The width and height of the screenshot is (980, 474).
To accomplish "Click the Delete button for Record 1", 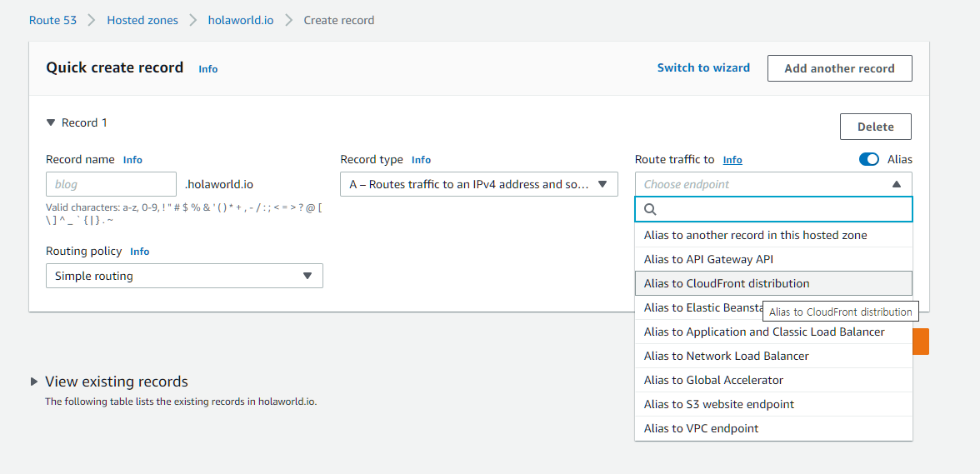I will [876, 127].
